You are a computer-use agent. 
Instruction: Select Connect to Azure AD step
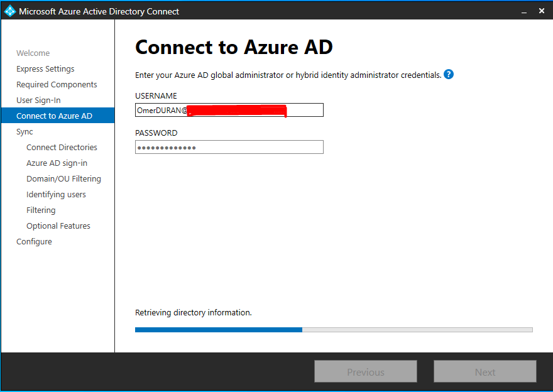tap(58, 116)
